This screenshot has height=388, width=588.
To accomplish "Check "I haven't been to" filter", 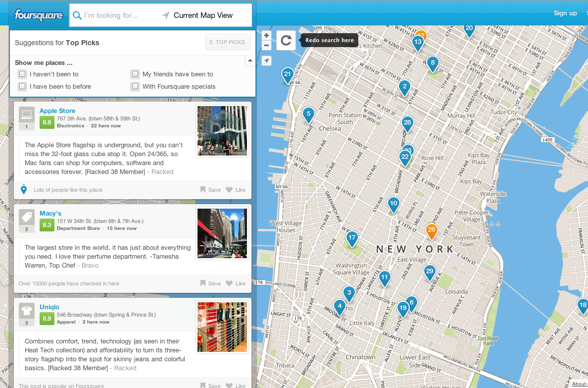I will click(22, 74).
